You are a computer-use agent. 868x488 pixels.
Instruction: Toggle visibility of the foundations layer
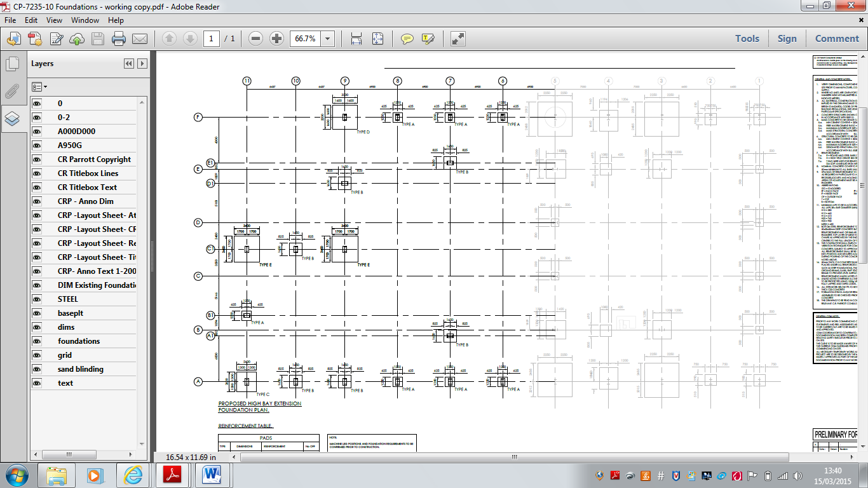coord(37,341)
